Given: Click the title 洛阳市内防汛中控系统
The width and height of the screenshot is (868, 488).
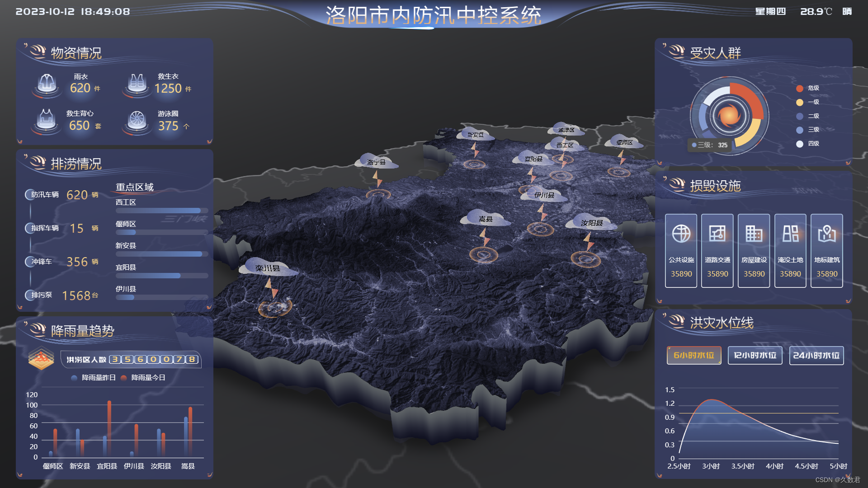Looking at the screenshot, I should click(433, 15).
